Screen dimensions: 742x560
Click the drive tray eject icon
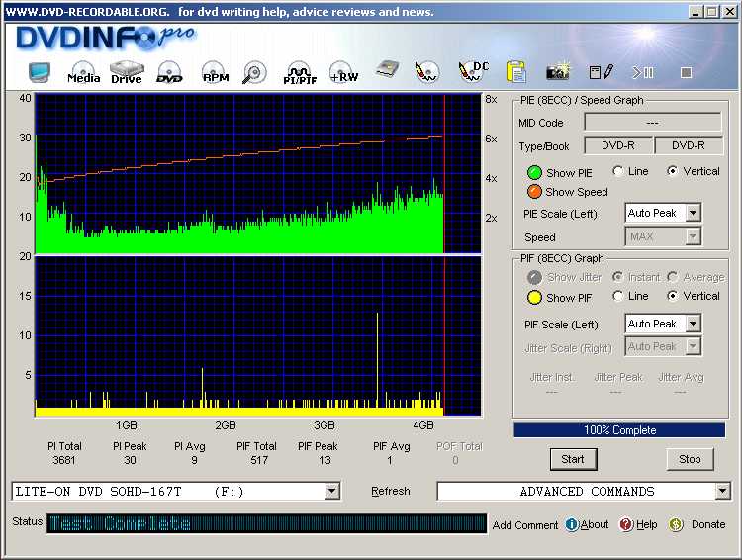tap(388, 70)
